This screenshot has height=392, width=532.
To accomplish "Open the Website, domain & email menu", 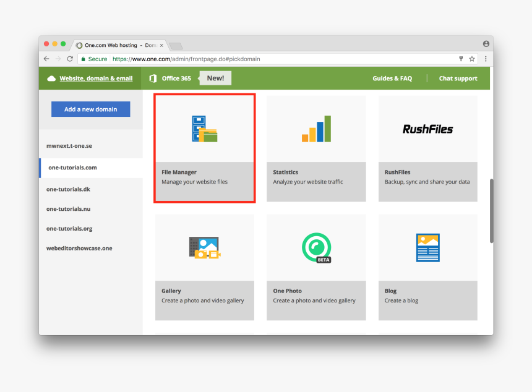I will (96, 79).
